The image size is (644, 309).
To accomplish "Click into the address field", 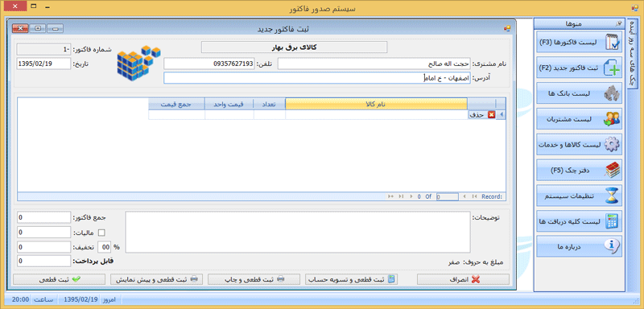I will tap(317, 78).
